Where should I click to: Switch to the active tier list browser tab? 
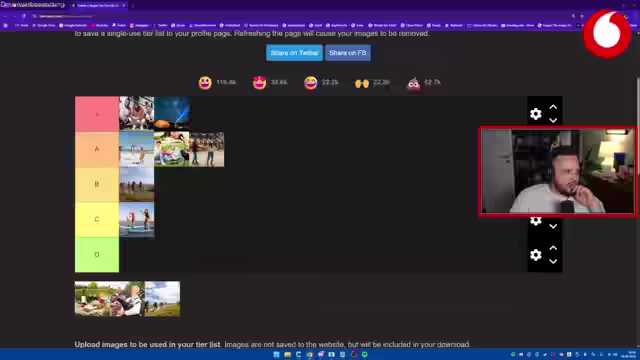coord(98,5)
